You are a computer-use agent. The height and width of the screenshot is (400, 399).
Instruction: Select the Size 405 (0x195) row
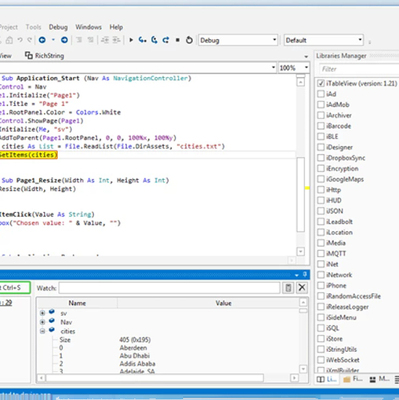point(135,340)
